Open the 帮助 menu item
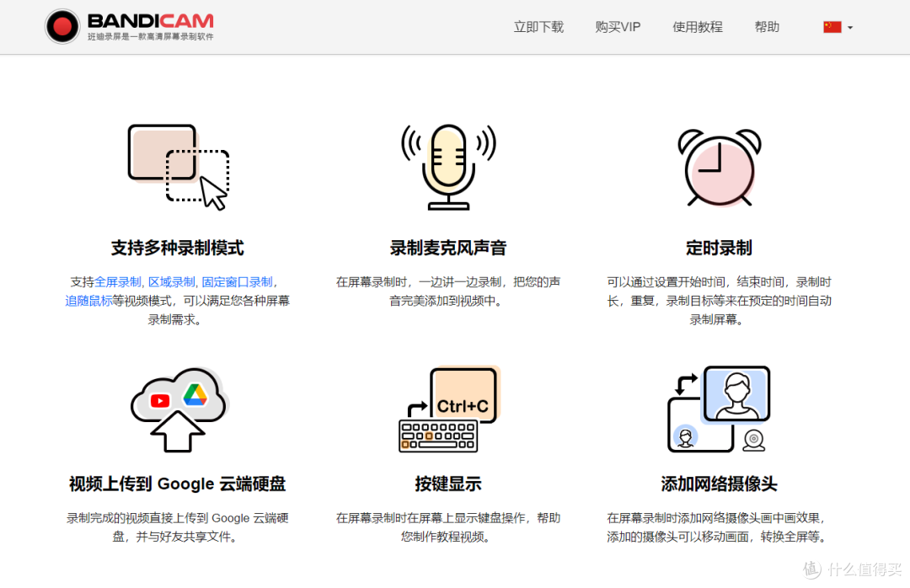This screenshot has height=588, width=910. coord(767,27)
